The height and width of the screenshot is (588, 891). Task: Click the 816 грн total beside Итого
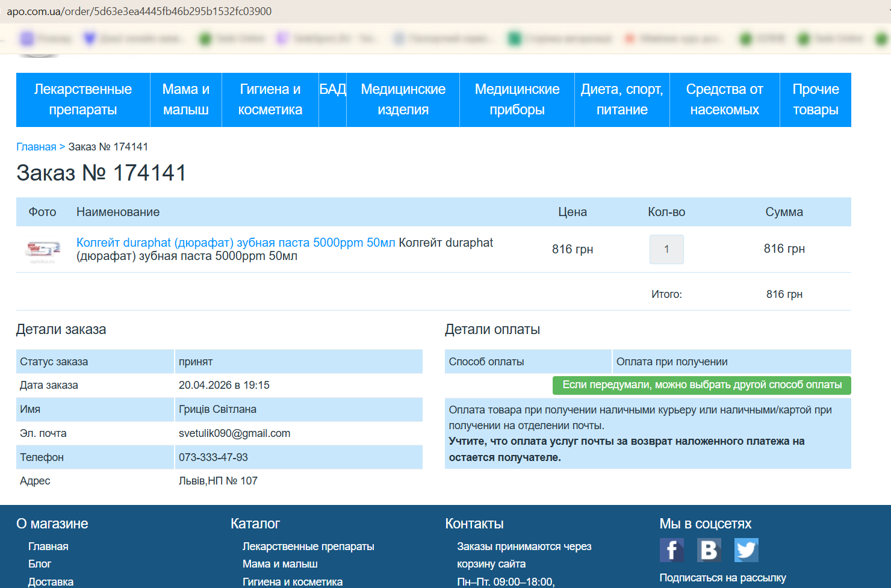click(784, 294)
